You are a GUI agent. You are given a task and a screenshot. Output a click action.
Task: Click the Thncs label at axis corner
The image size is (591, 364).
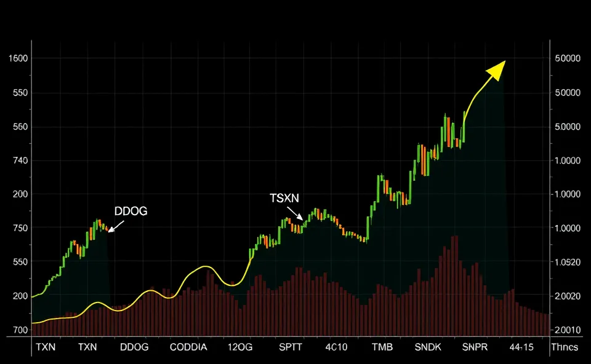[x=565, y=347]
